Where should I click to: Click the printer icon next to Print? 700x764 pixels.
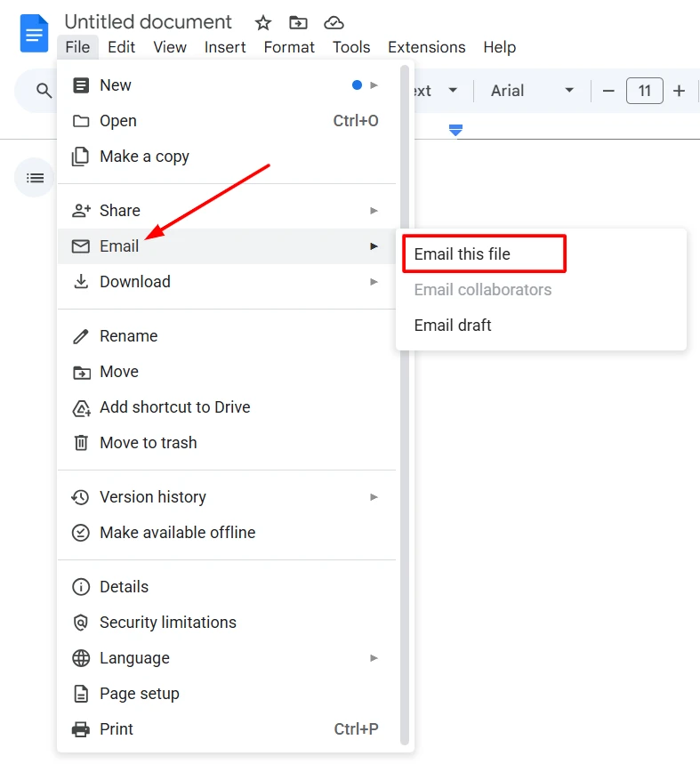pos(81,728)
